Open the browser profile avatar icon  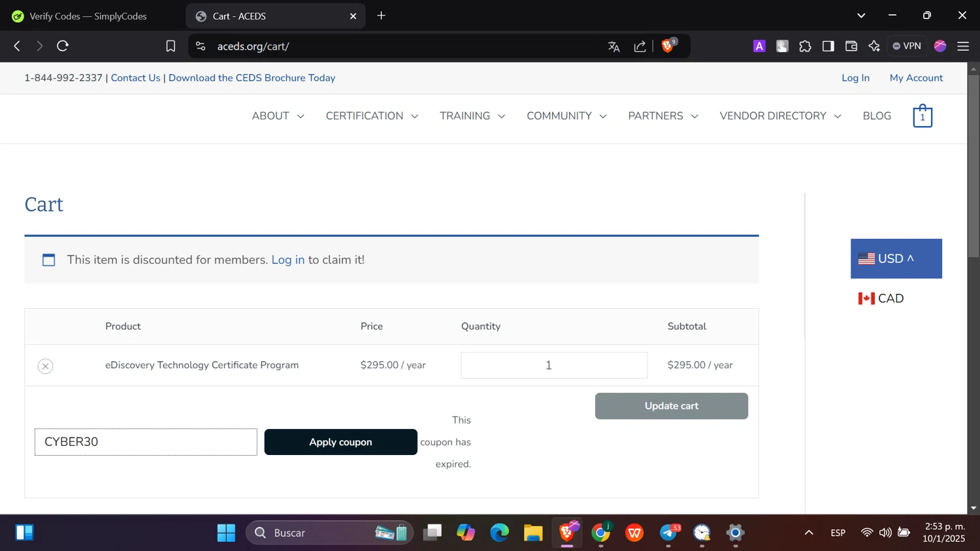(x=940, y=46)
